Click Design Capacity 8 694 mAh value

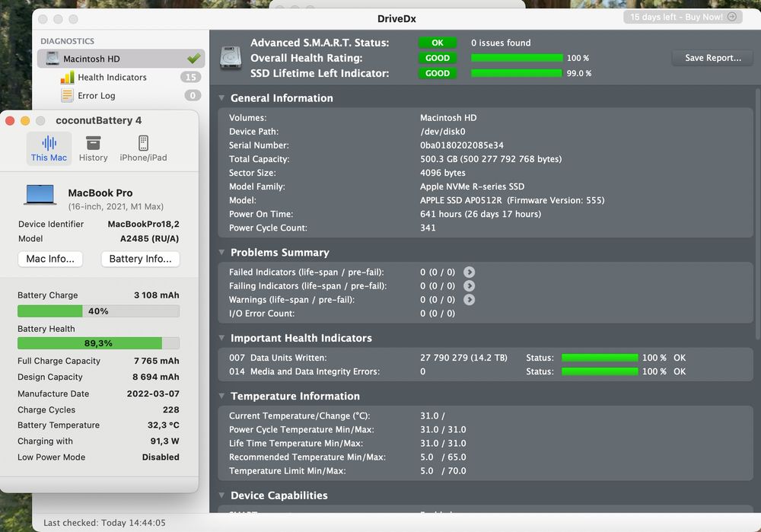point(156,377)
